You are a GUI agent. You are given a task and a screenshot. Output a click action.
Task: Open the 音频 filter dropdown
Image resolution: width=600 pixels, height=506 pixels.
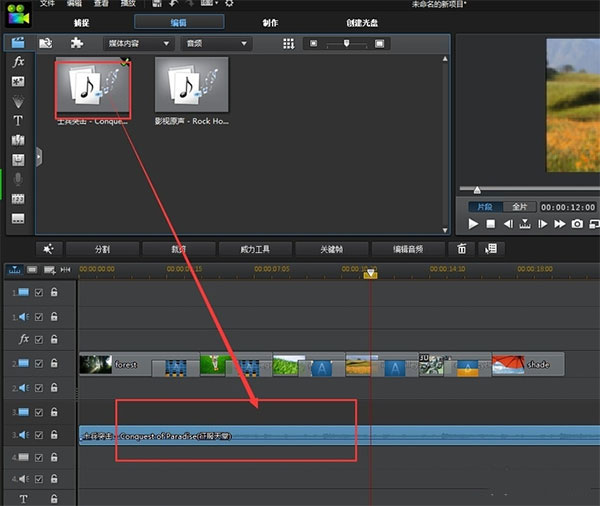click(216, 44)
